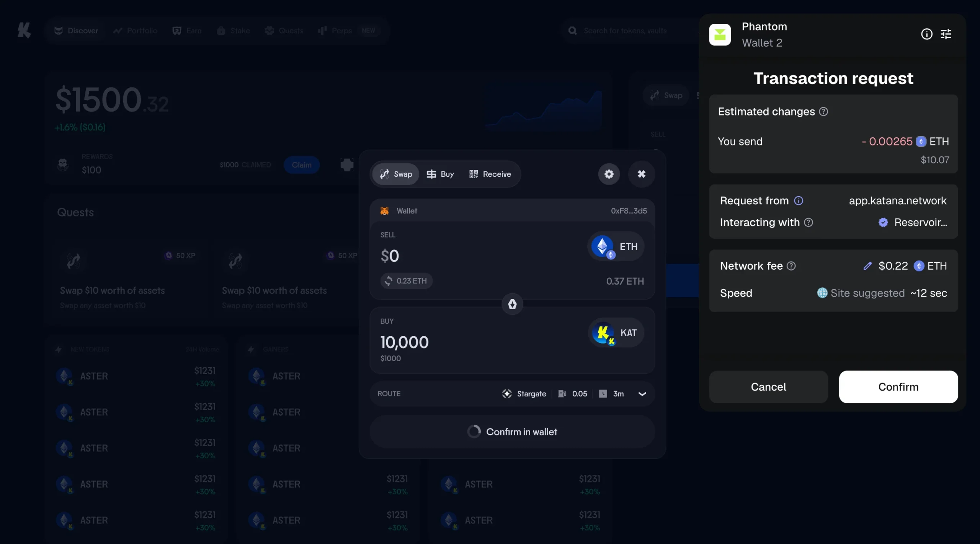The height and width of the screenshot is (544, 980).
Task: Select the Buy tab in swap modal
Action: 440,174
